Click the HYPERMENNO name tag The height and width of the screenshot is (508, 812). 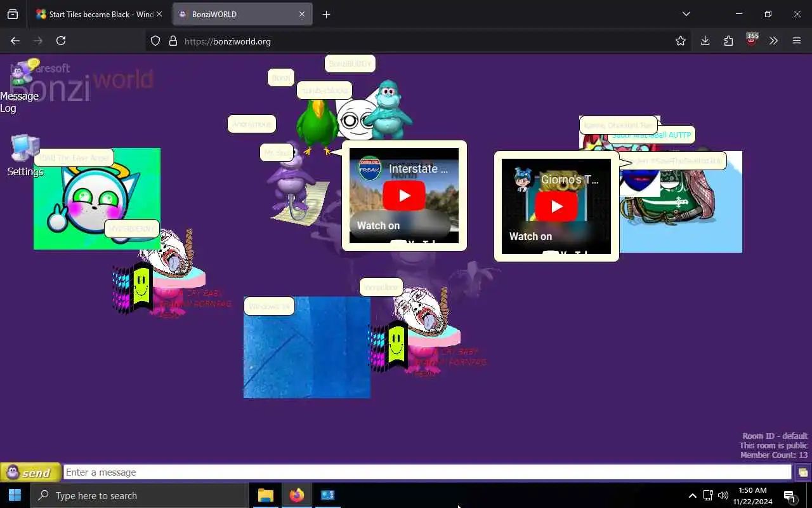[x=132, y=229]
